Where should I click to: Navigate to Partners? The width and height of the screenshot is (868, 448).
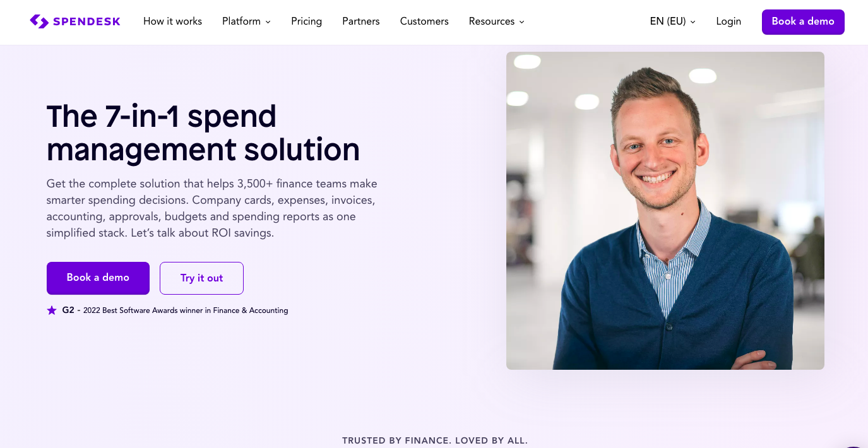pyautogui.click(x=361, y=21)
